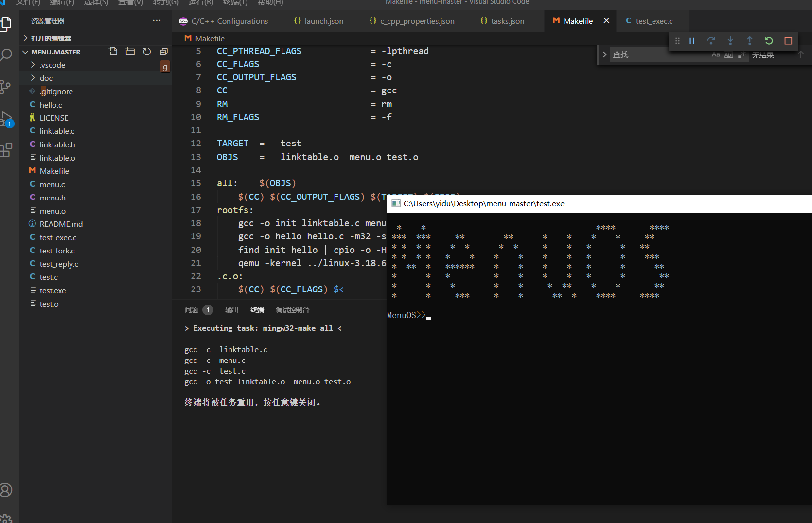Stop debugging with the red square
This screenshot has width=812, height=523.
click(x=788, y=41)
